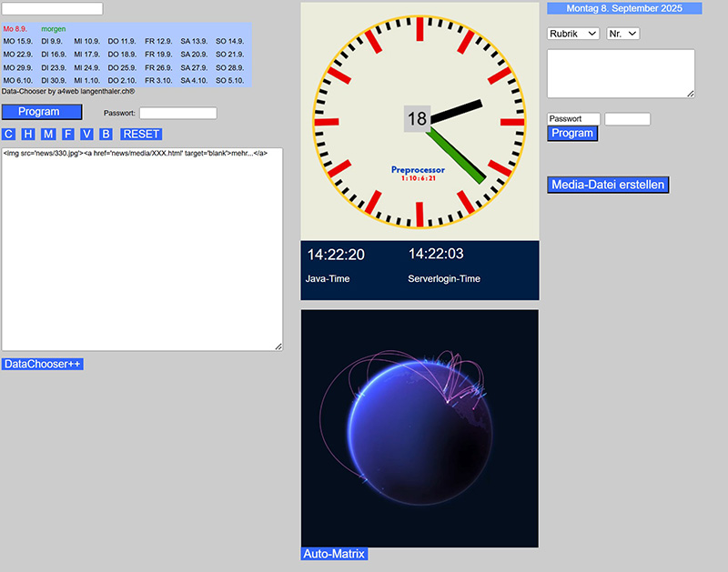The image size is (728, 572).
Task: Click the Media-Datei erstellen button
Action: 608,185
